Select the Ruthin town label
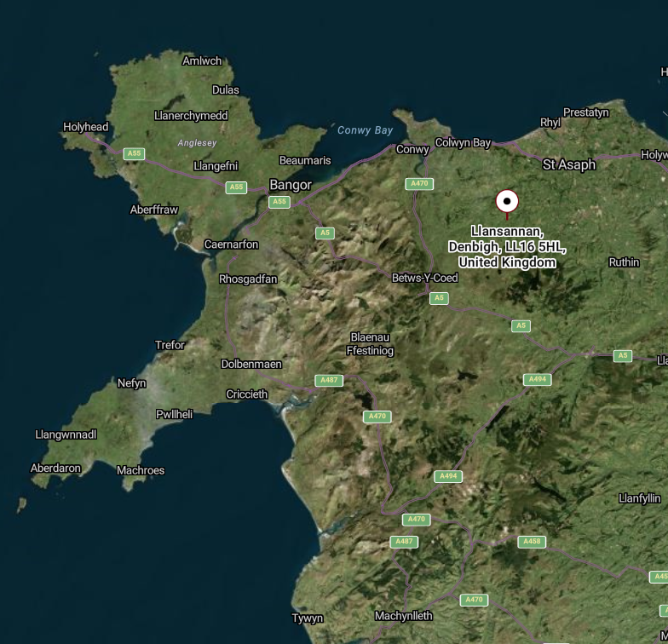 pyautogui.click(x=624, y=262)
